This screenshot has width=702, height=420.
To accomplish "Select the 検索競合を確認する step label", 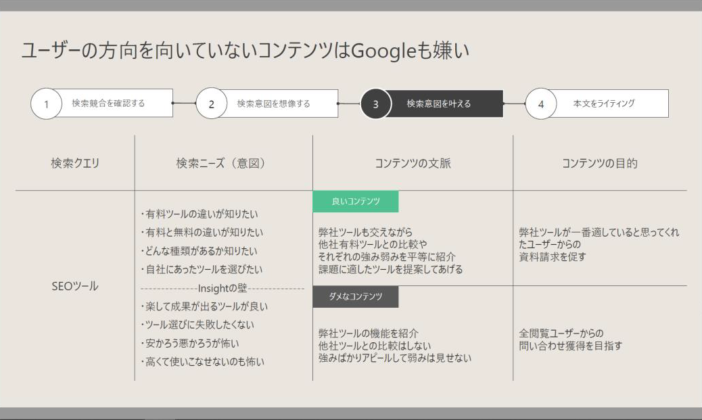I will [109, 103].
